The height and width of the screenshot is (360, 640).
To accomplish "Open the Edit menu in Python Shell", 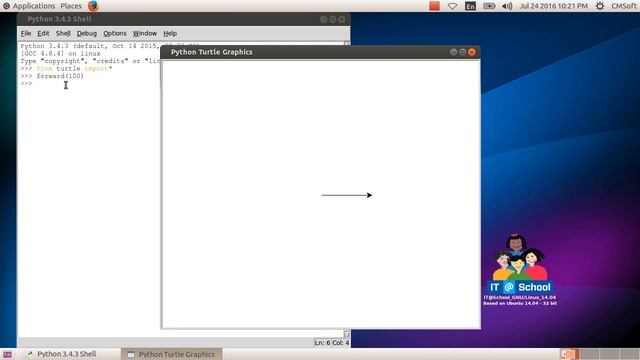I will pos(43,33).
